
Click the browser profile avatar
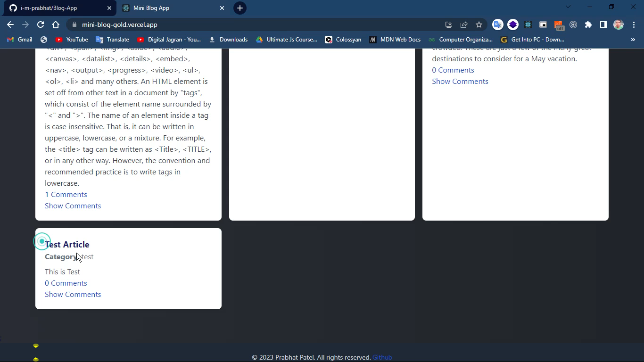coord(618,25)
